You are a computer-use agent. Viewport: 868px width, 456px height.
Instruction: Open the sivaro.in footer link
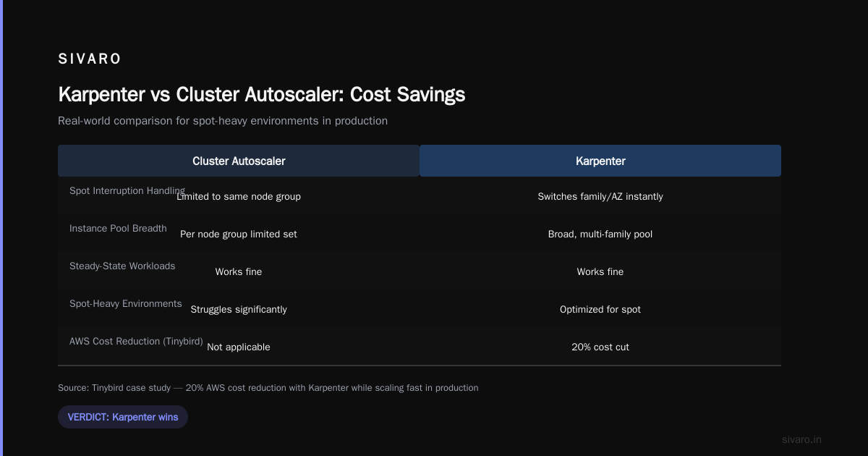tap(801, 439)
